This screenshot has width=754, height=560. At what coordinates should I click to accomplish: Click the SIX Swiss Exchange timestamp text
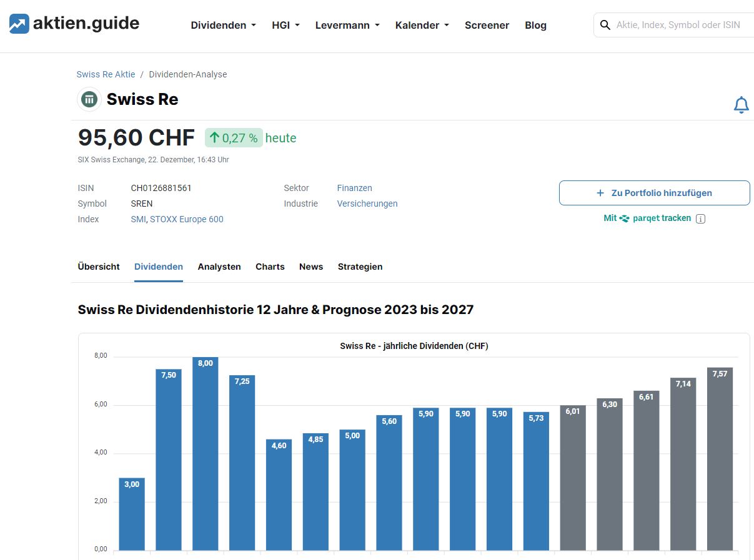[153, 160]
